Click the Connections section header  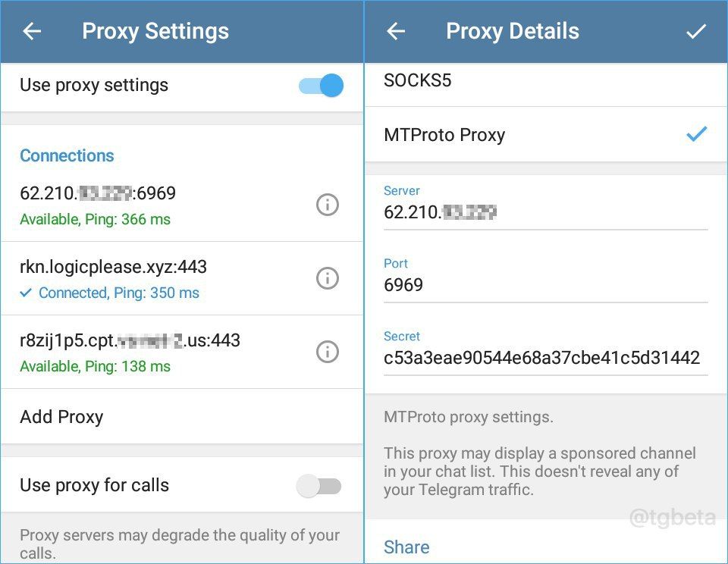(67, 155)
